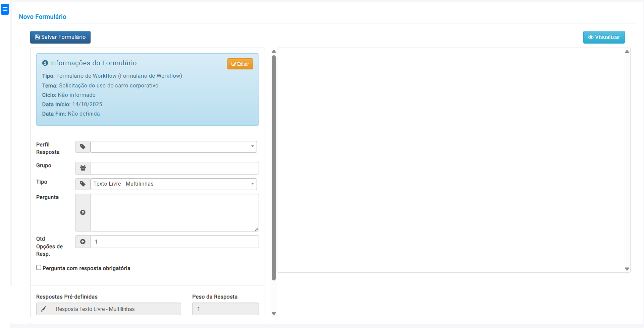Click the tag icon beside Perfil Resposta
644x328 pixels.
(x=83, y=147)
